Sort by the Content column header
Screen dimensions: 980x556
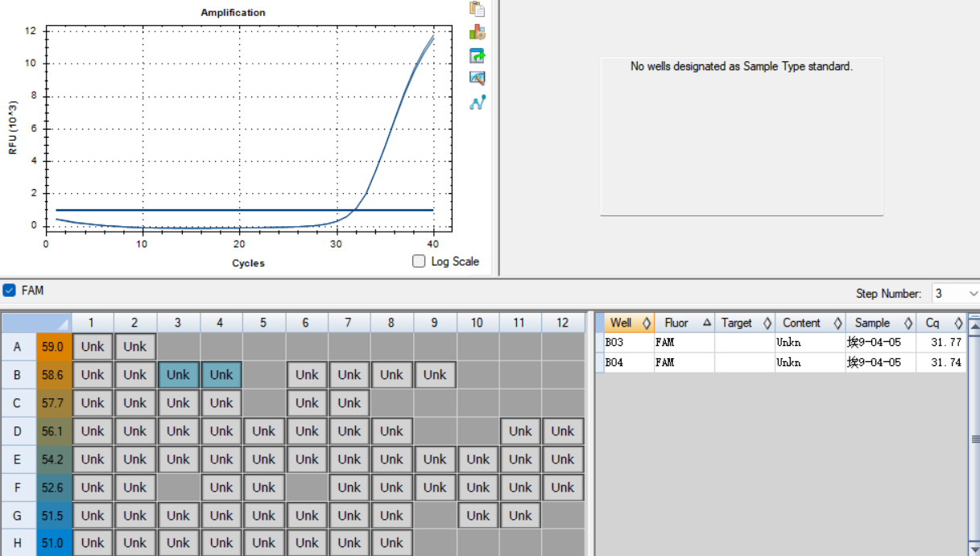pyautogui.click(x=810, y=323)
